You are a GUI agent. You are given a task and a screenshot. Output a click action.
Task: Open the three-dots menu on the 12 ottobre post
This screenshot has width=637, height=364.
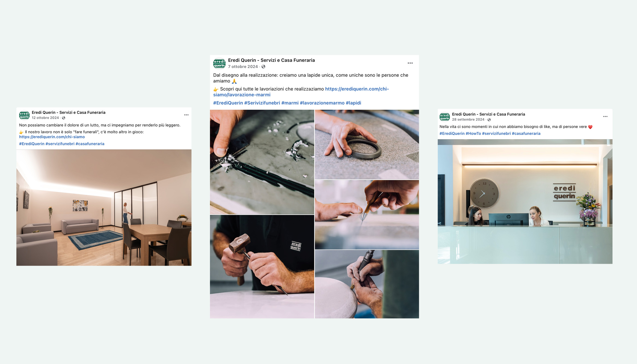pyautogui.click(x=186, y=115)
